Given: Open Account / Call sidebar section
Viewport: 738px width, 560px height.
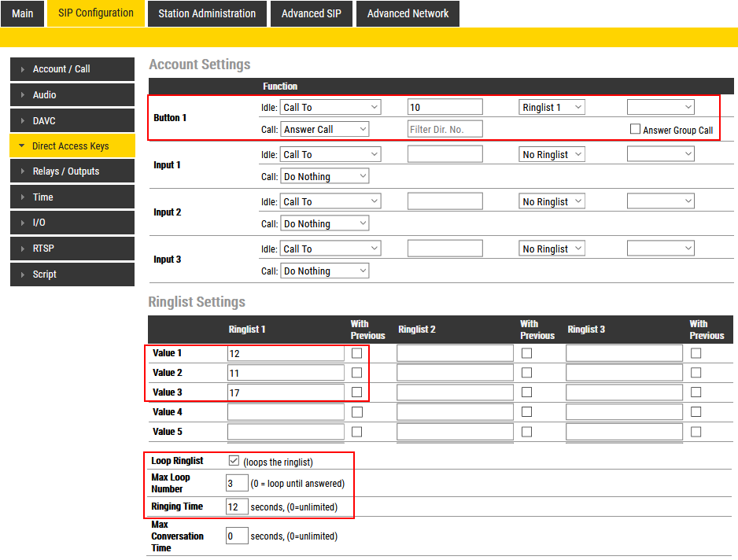Looking at the screenshot, I should click(72, 69).
